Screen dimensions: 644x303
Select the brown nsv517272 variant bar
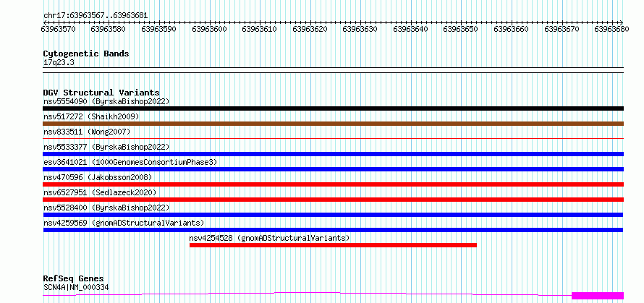point(333,124)
